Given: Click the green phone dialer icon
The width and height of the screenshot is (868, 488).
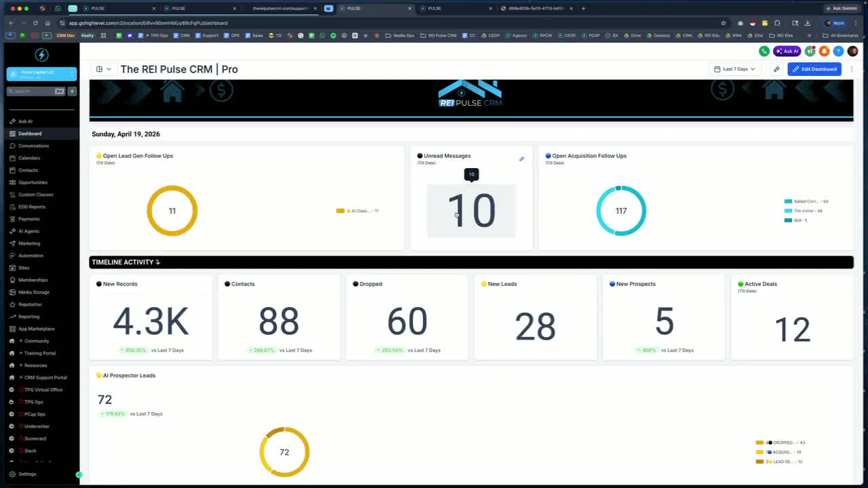Looking at the screenshot, I should coord(764,51).
